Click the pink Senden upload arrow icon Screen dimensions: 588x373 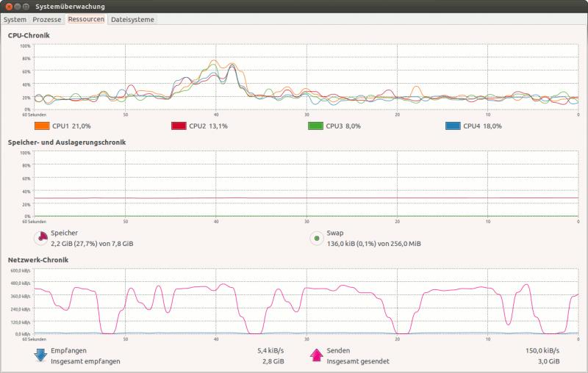(x=317, y=355)
